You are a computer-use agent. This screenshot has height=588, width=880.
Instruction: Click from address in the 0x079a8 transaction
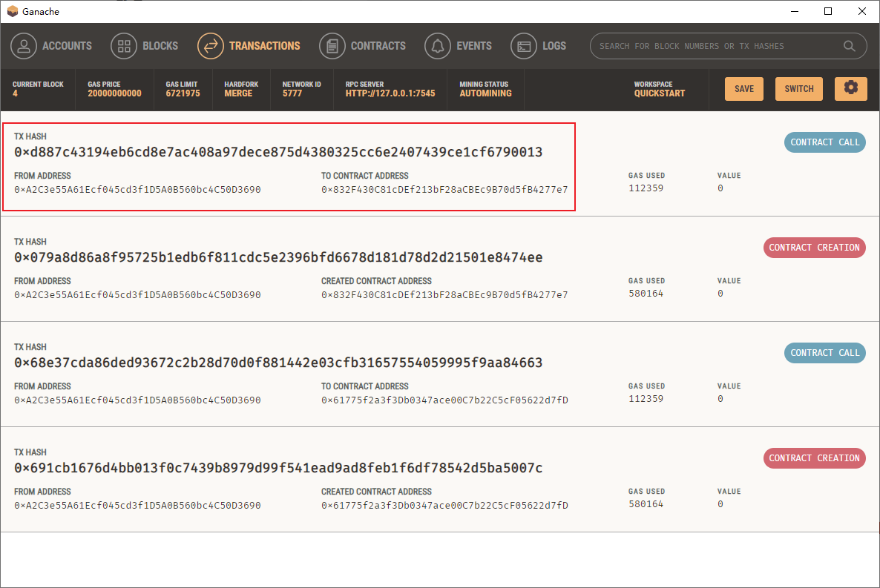[137, 294]
